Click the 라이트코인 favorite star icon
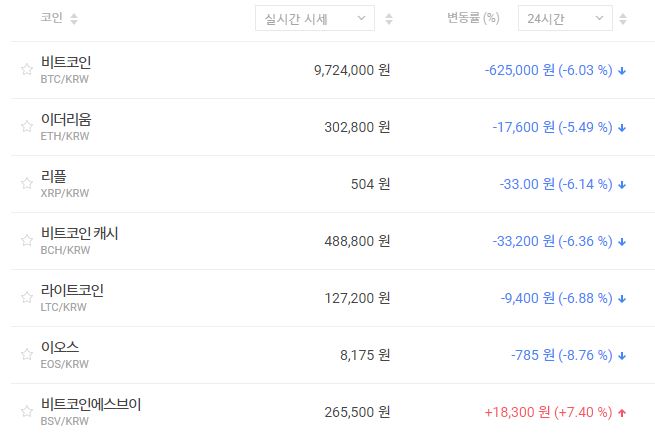The width and height of the screenshot is (655, 435). pyautogui.click(x=27, y=298)
